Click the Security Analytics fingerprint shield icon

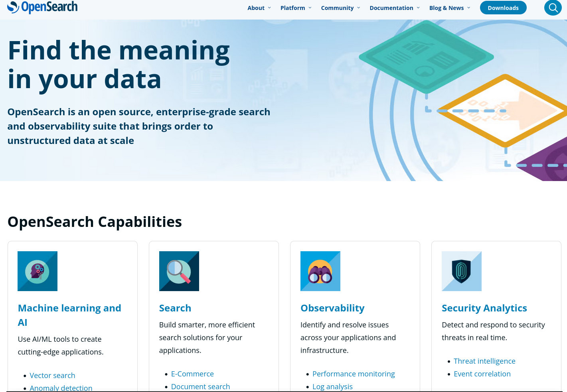pos(461,271)
